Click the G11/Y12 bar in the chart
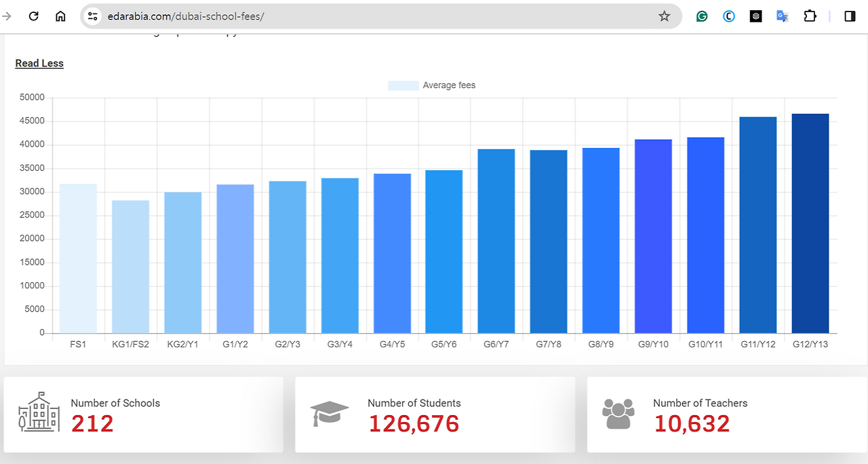Image resolution: width=868 pixels, height=464 pixels. (758, 225)
